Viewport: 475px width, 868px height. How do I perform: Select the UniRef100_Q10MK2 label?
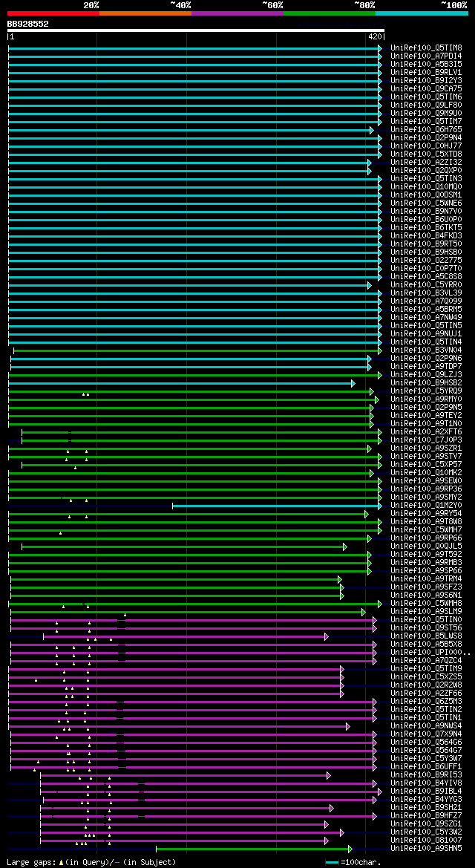pyautogui.click(x=426, y=473)
